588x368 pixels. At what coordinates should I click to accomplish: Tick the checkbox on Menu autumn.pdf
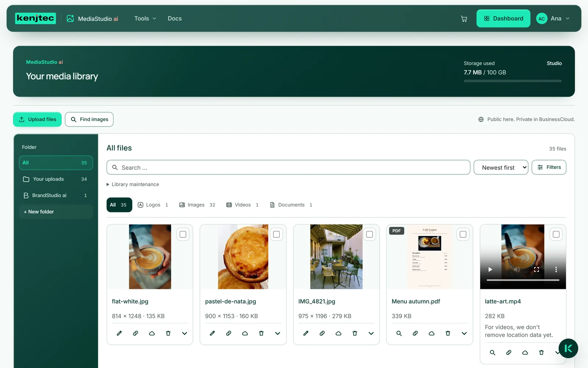463,234
